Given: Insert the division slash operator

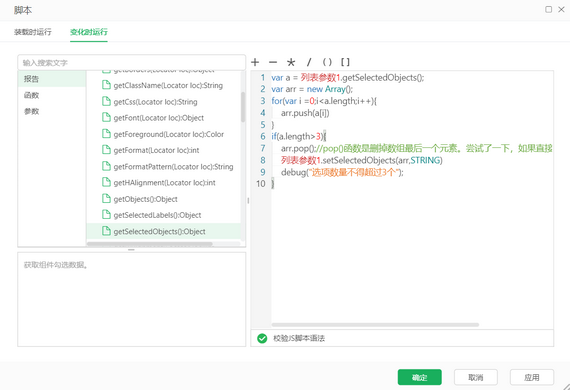Looking at the screenshot, I should click(309, 62).
